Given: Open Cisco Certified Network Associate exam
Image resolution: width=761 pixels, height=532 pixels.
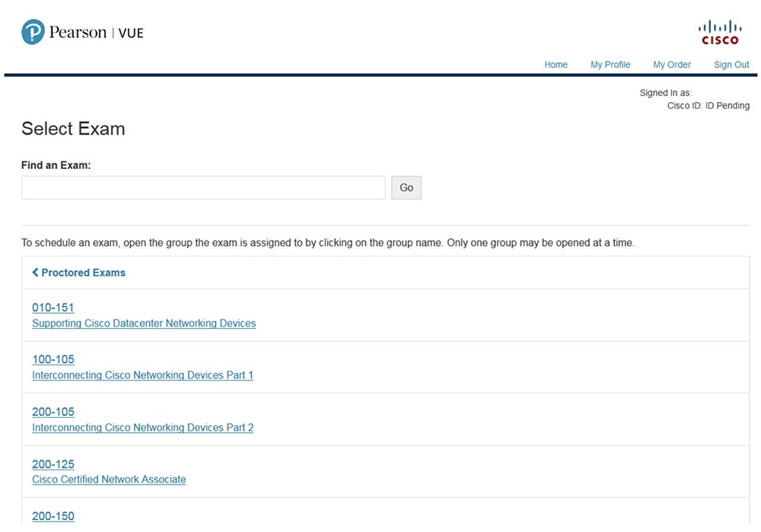Looking at the screenshot, I should click(109, 479).
